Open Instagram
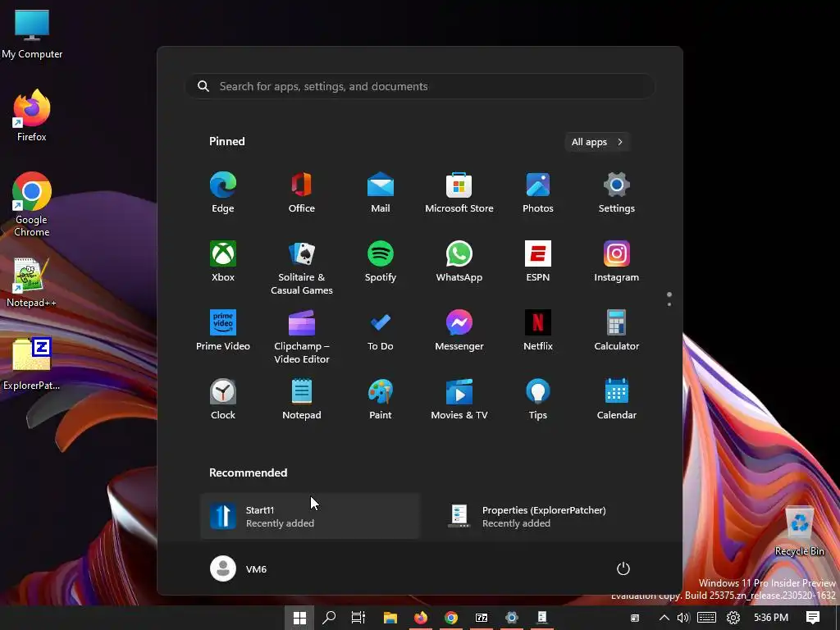The image size is (840, 630). click(x=617, y=262)
